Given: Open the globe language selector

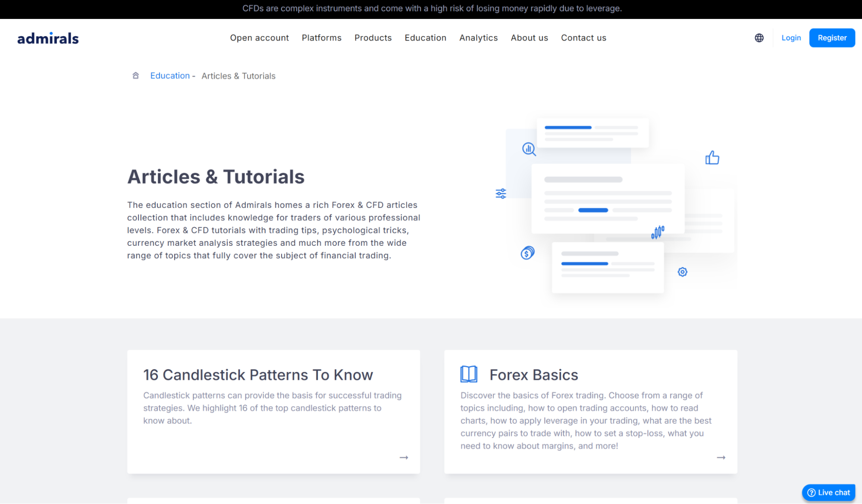Looking at the screenshot, I should pyautogui.click(x=759, y=38).
